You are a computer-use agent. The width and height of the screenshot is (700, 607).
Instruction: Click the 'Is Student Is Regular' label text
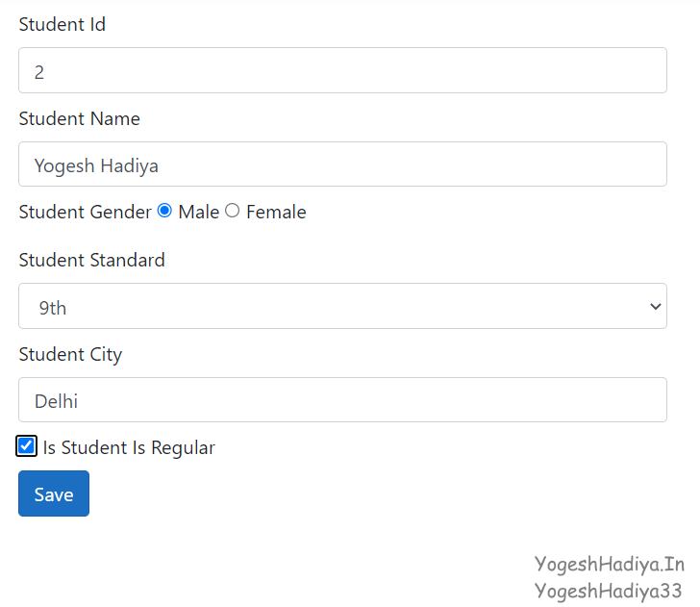click(x=129, y=448)
